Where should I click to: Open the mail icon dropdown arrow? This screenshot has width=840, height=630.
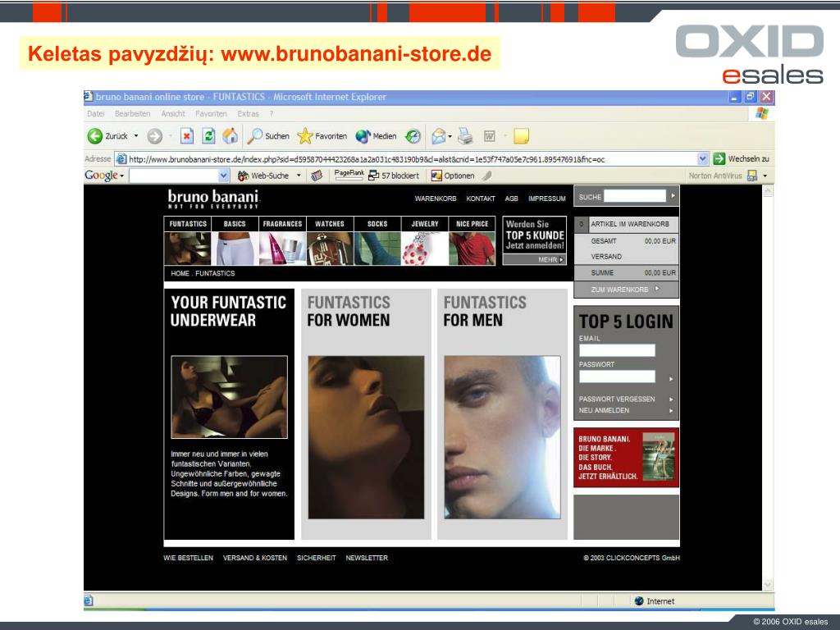pyautogui.click(x=450, y=136)
